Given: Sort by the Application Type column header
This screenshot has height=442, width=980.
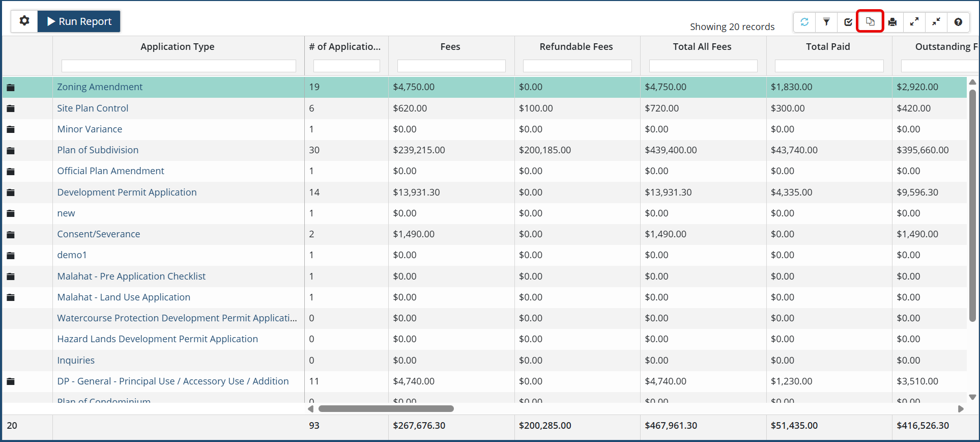Looking at the screenshot, I should coord(177,47).
